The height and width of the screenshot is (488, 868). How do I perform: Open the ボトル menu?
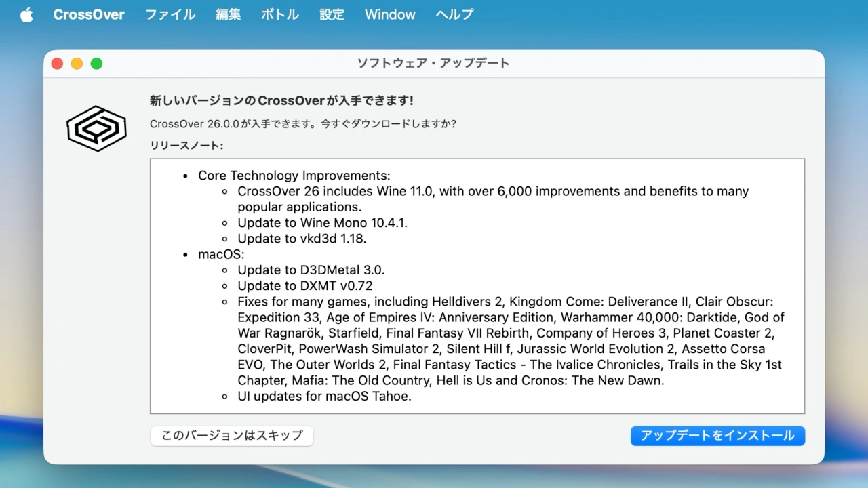(x=279, y=14)
